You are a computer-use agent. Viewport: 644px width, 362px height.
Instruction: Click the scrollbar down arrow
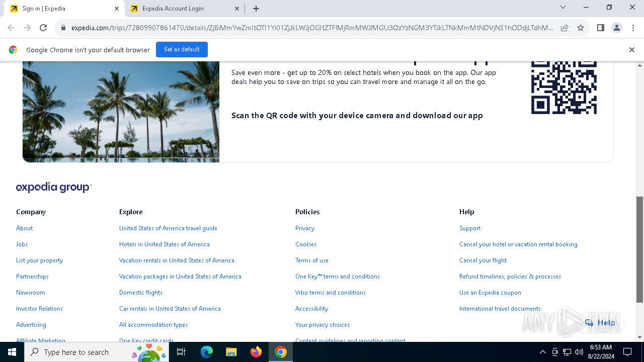(x=639, y=337)
